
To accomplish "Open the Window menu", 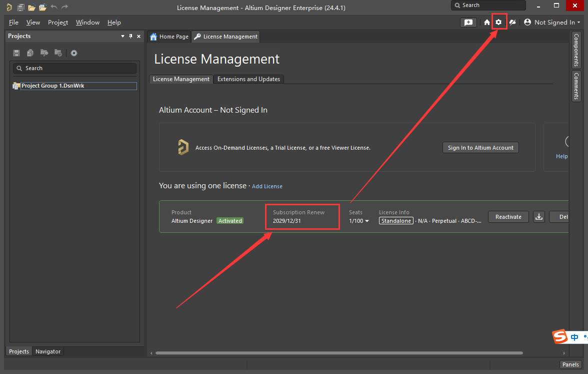I will pos(88,23).
